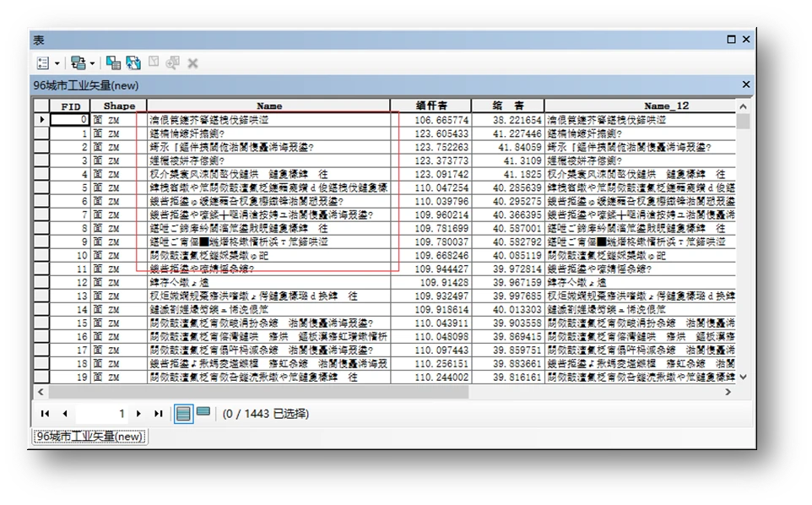
Task: Click the Delete Selected X icon
Action: (192, 63)
